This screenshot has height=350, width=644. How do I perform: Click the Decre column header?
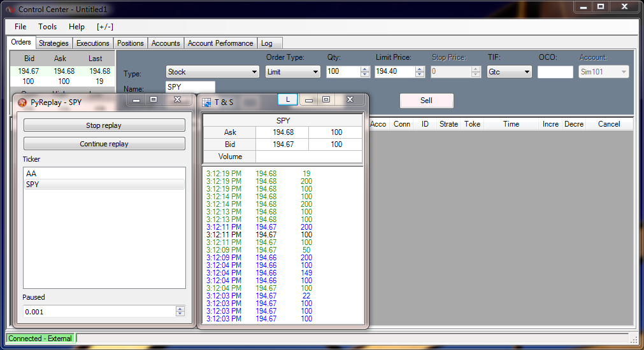[x=574, y=124]
